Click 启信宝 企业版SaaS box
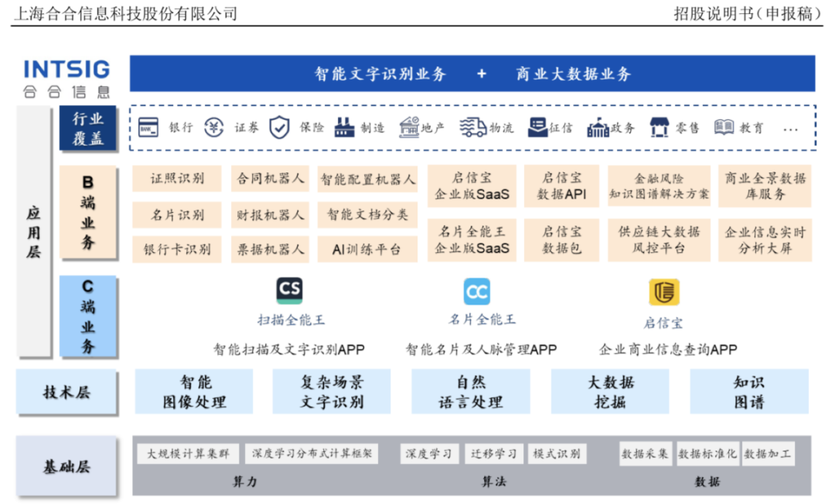The image size is (835, 504). (x=472, y=186)
